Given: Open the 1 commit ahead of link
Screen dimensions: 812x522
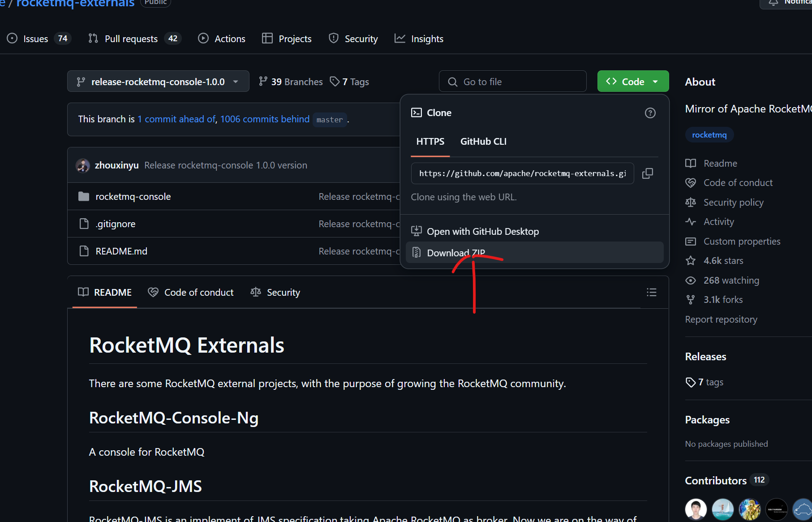Looking at the screenshot, I should tap(176, 119).
